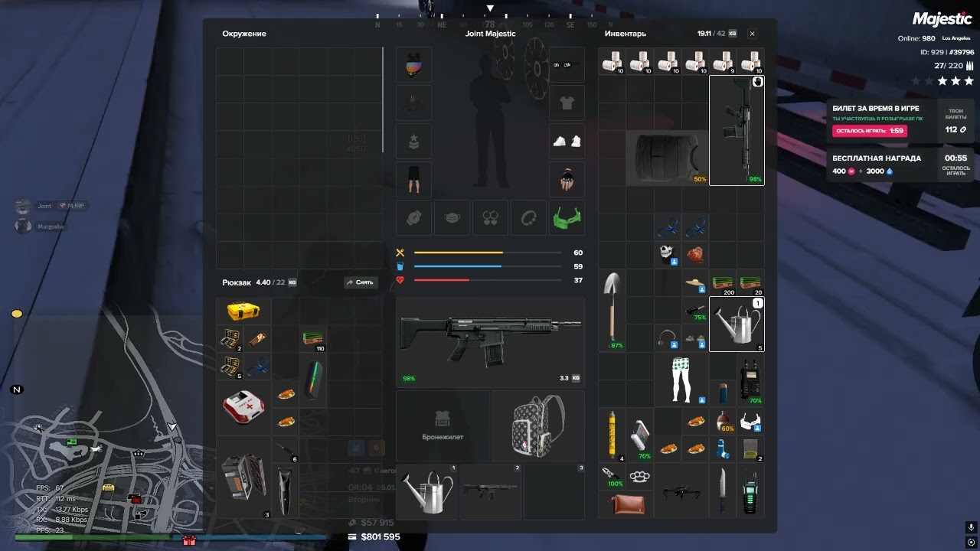The height and width of the screenshot is (551, 980).
Task: Click the large equipped rifle preview
Action: point(490,341)
